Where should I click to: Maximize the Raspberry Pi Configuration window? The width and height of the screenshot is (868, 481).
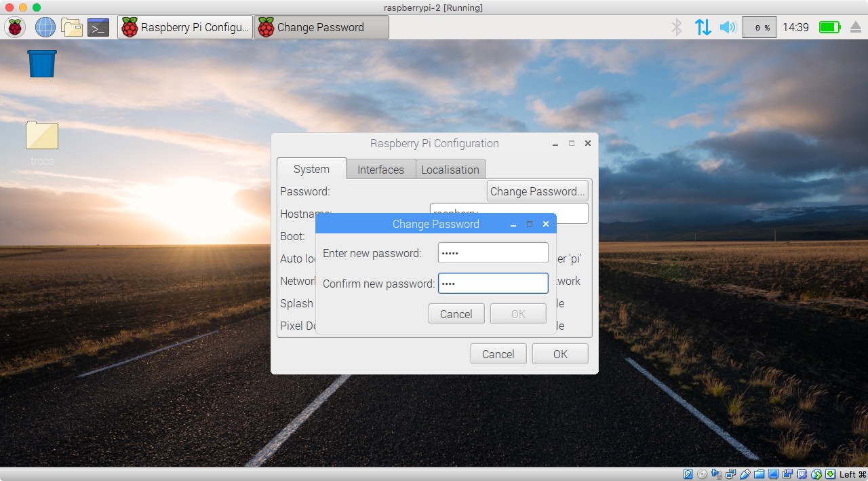coord(572,143)
